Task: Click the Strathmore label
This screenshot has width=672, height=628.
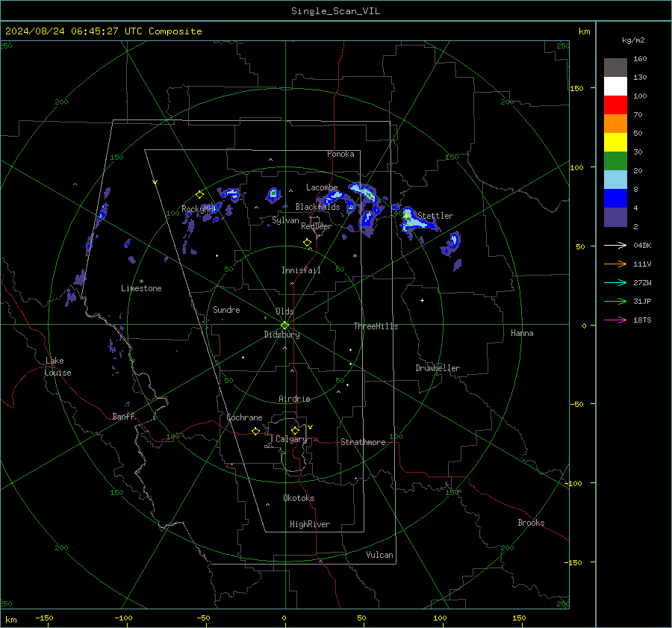Action: pos(363,442)
